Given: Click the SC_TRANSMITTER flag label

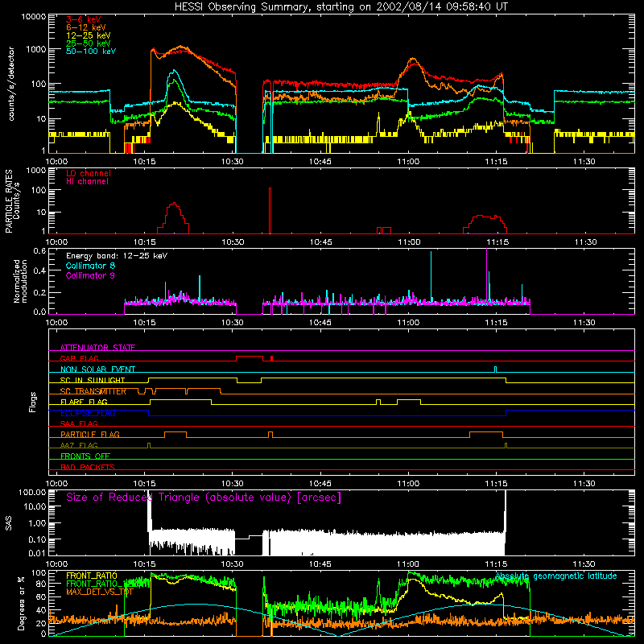Looking at the screenshot, I should coord(93,391).
